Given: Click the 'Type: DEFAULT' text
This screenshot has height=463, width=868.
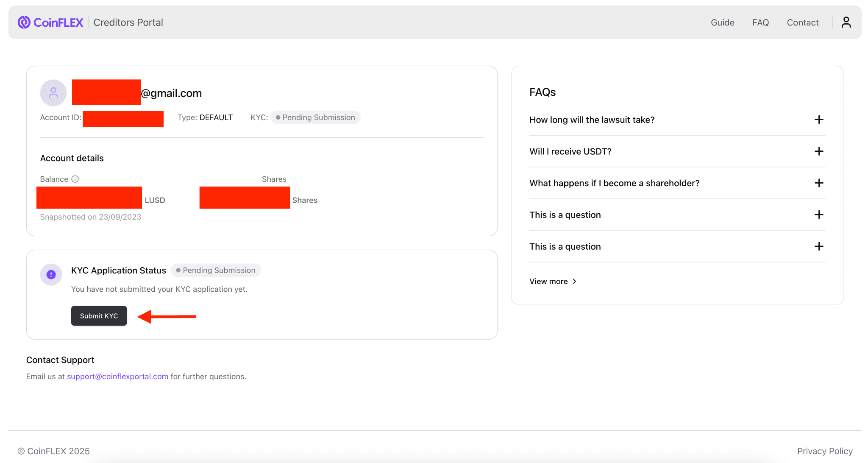Looking at the screenshot, I should point(205,117).
